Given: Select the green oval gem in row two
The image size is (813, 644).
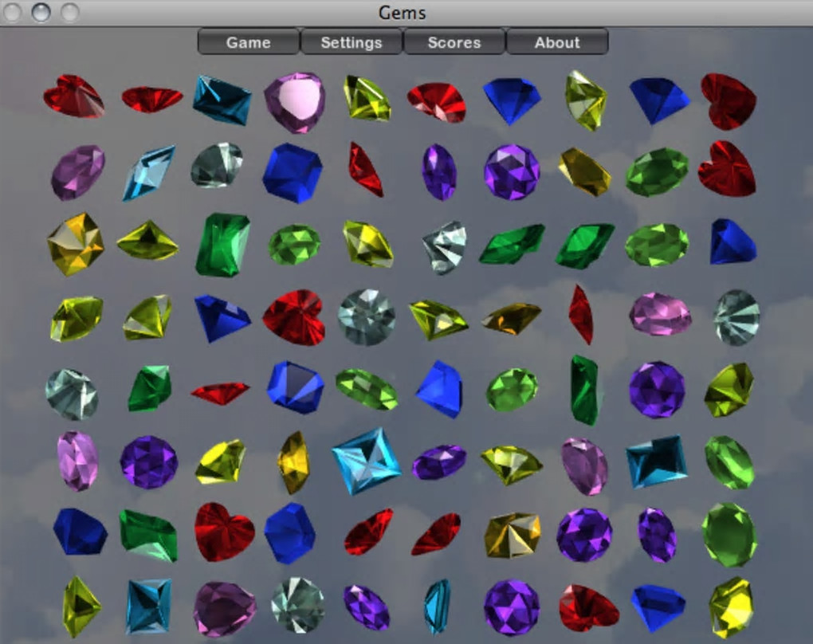Looking at the screenshot, I should [x=657, y=172].
